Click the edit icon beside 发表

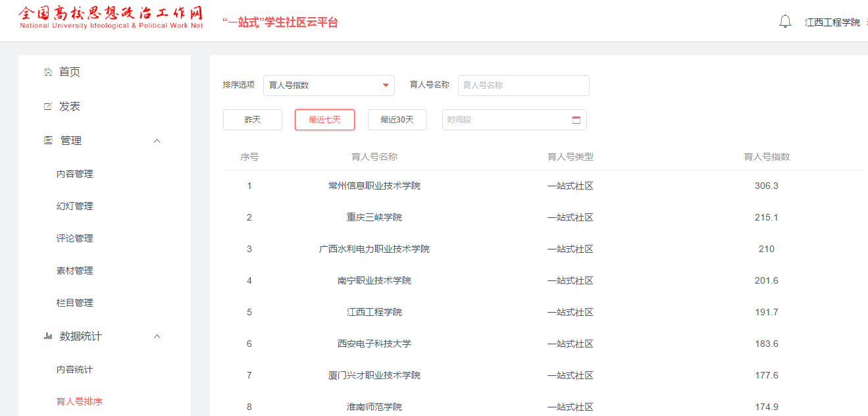(47, 106)
